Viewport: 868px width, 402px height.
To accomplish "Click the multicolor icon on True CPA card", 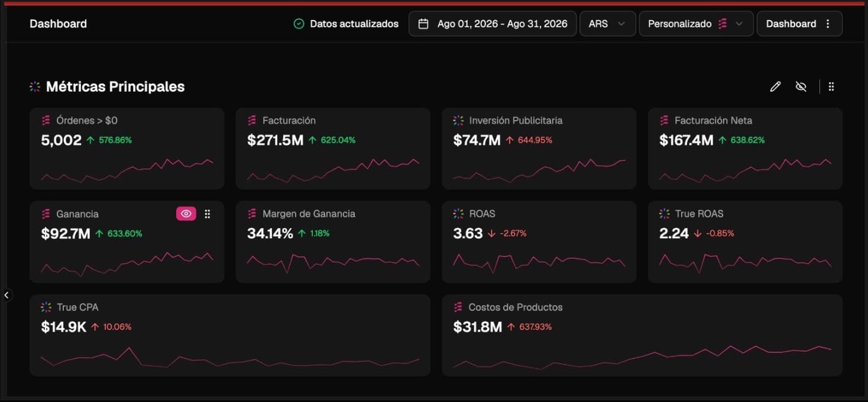I will click(46, 307).
